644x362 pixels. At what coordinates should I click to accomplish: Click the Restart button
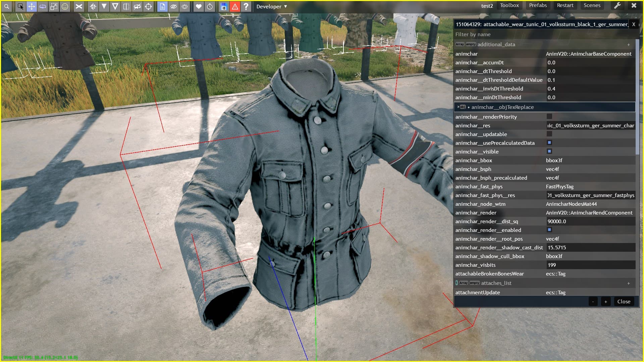pos(565,5)
